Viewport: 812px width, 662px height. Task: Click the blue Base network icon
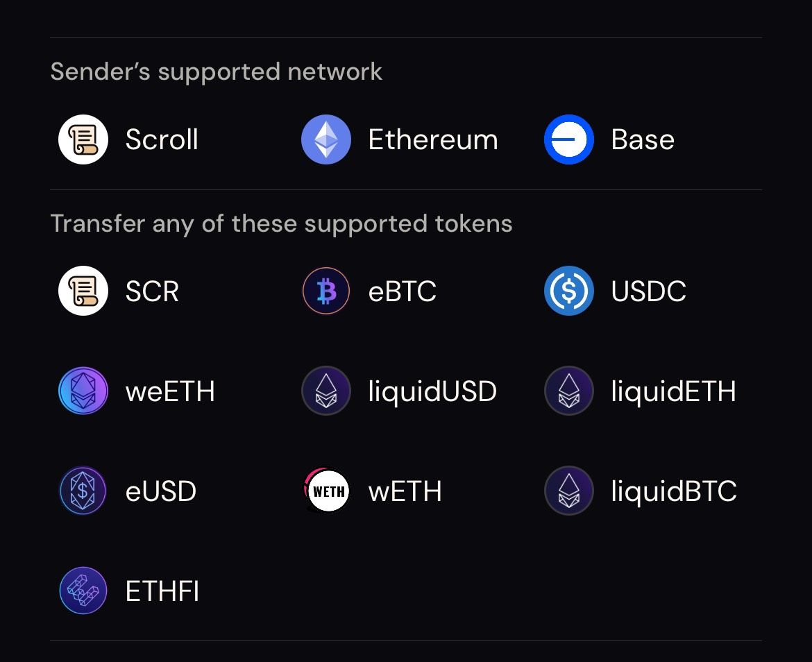click(x=569, y=139)
